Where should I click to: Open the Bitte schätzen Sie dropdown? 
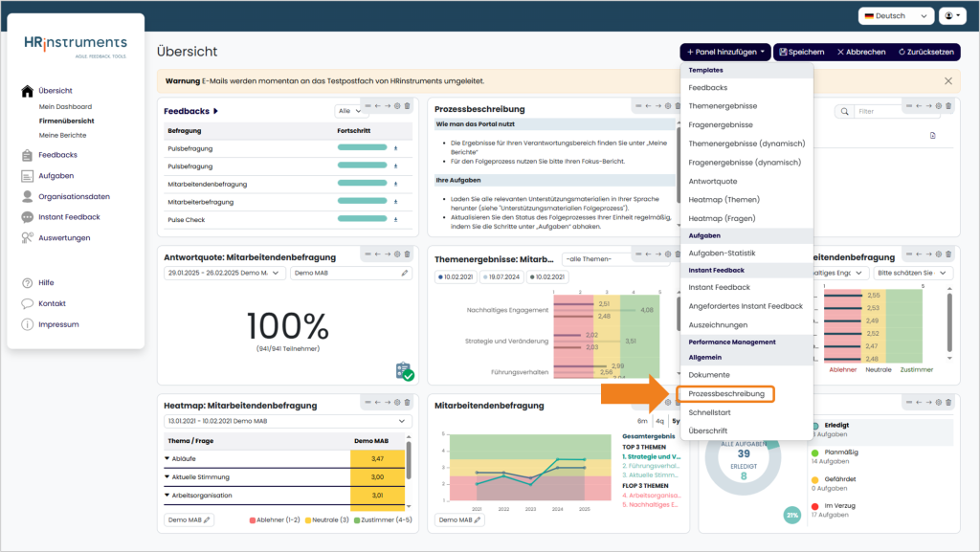[913, 273]
